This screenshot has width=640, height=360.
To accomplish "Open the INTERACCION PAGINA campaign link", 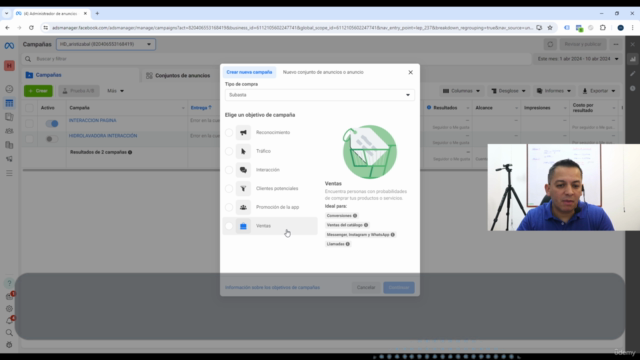I will pyautogui.click(x=93, y=120).
